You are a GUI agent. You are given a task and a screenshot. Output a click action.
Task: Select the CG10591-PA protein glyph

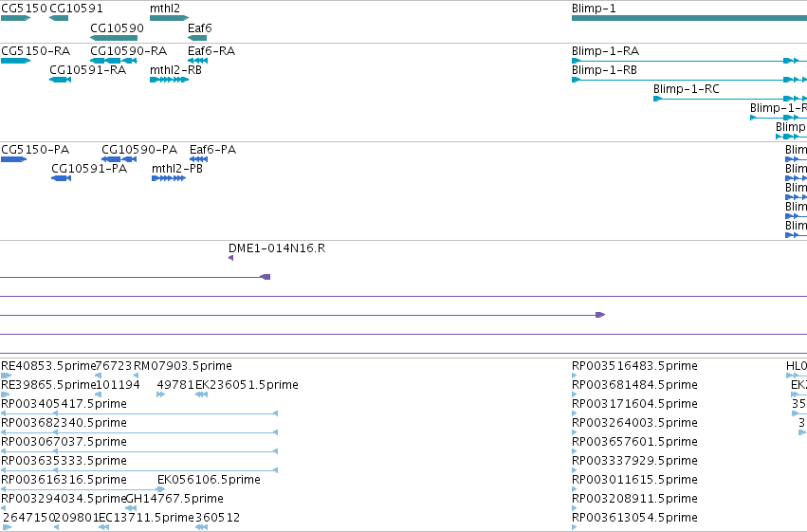pos(62,178)
